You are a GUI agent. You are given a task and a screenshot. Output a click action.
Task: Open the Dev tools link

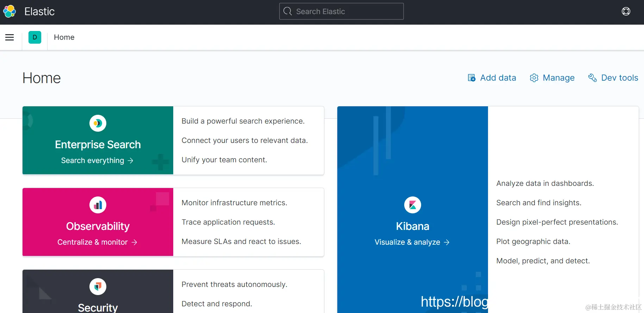tap(613, 78)
